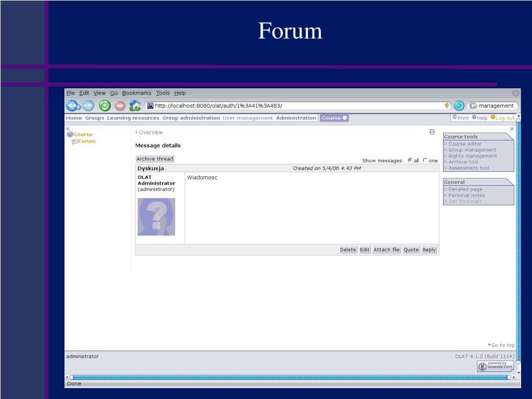Open the Bookmarks menu
The height and width of the screenshot is (399, 532).
tap(137, 93)
